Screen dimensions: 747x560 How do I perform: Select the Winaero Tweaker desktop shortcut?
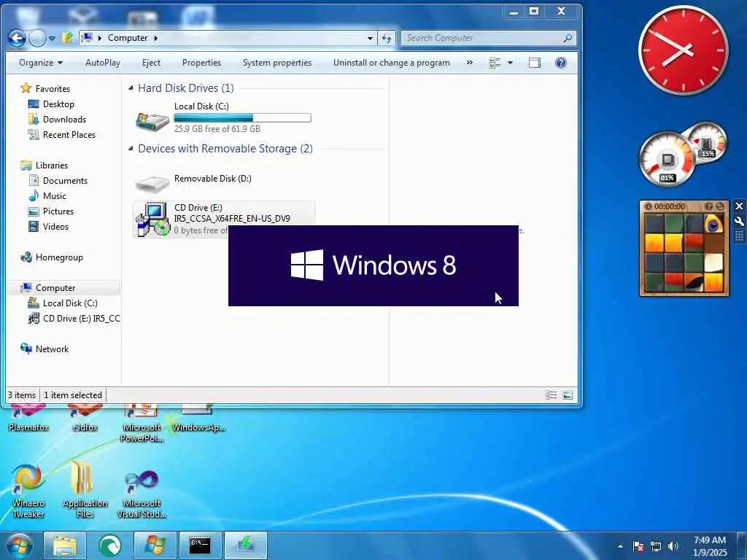coord(28,491)
